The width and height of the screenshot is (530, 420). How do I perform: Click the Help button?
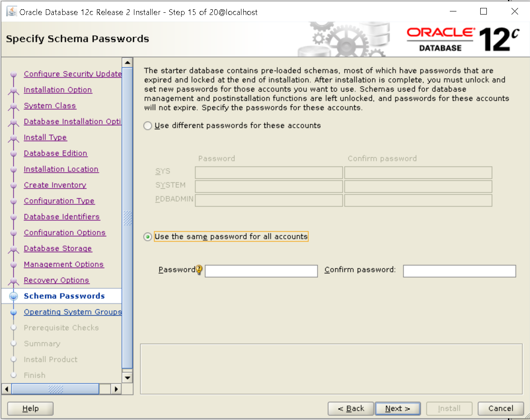coord(30,409)
